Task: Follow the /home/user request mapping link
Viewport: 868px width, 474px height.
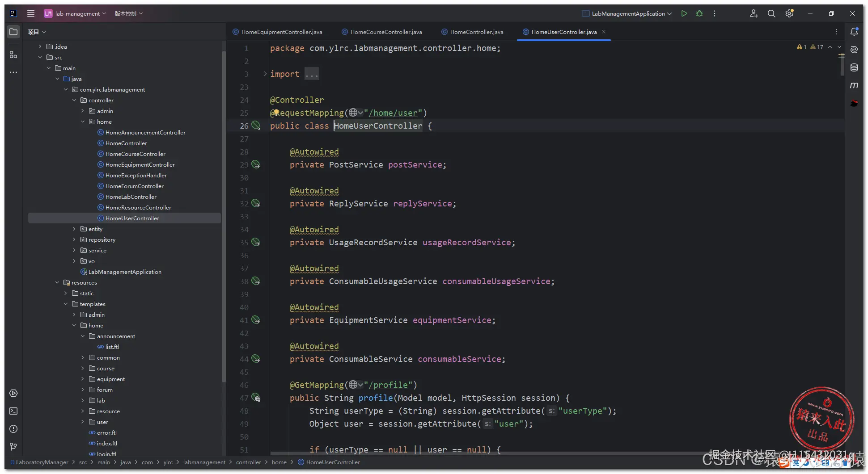Action: point(393,113)
